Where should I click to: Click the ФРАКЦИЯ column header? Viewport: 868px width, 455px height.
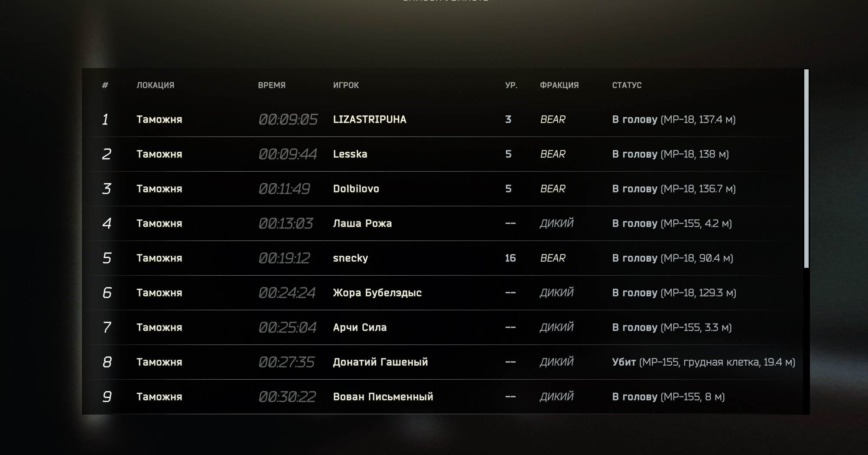pos(559,85)
